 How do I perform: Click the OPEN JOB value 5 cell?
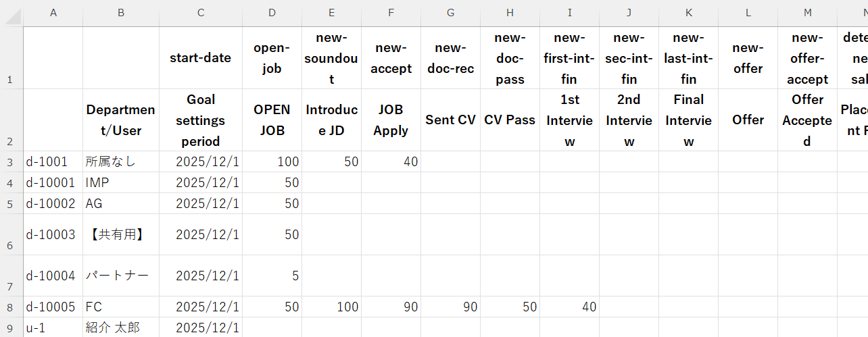click(x=272, y=276)
